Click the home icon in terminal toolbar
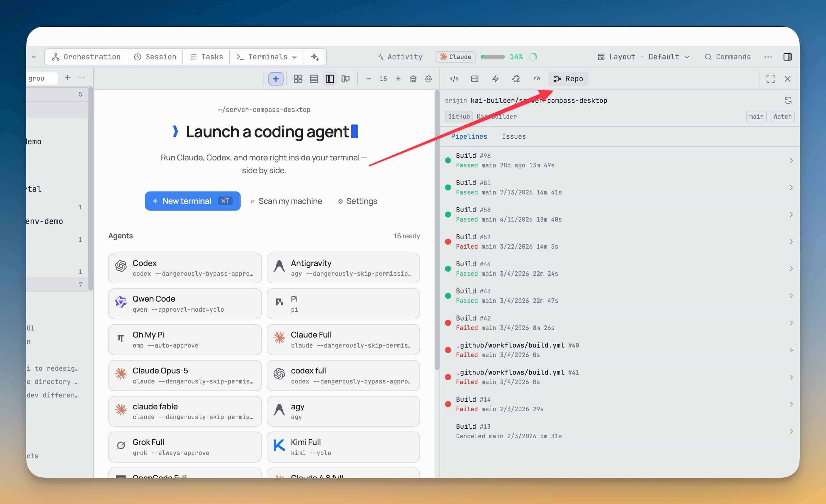 (413, 79)
